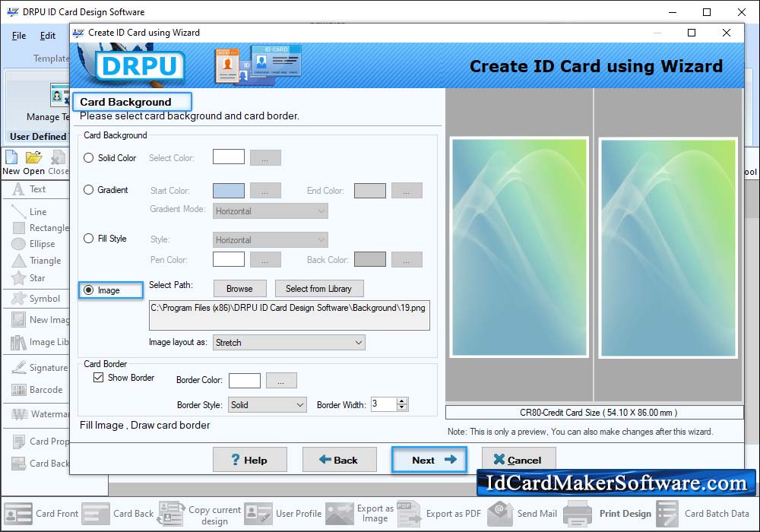Viewport: 760px width, 532px height.
Task: Open the Gradient Mode dropdown
Action: [x=270, y=211]
